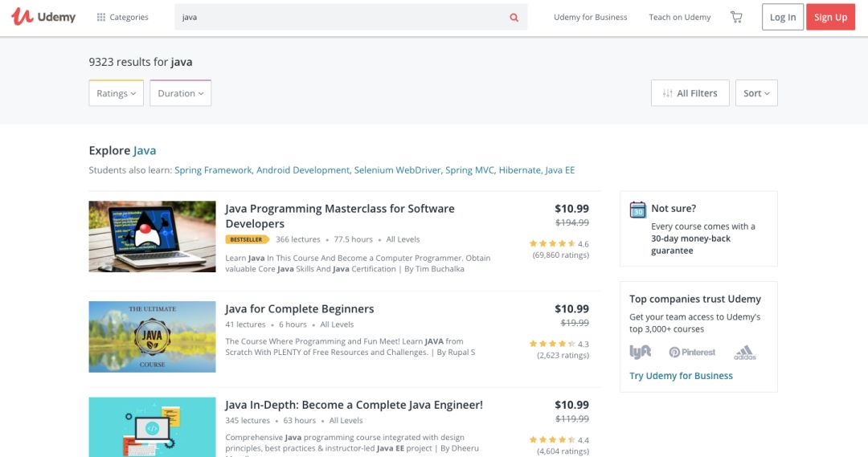Screen dimensions: 868x457
Task: Open Teach on Udemy page
Action: 680,17
